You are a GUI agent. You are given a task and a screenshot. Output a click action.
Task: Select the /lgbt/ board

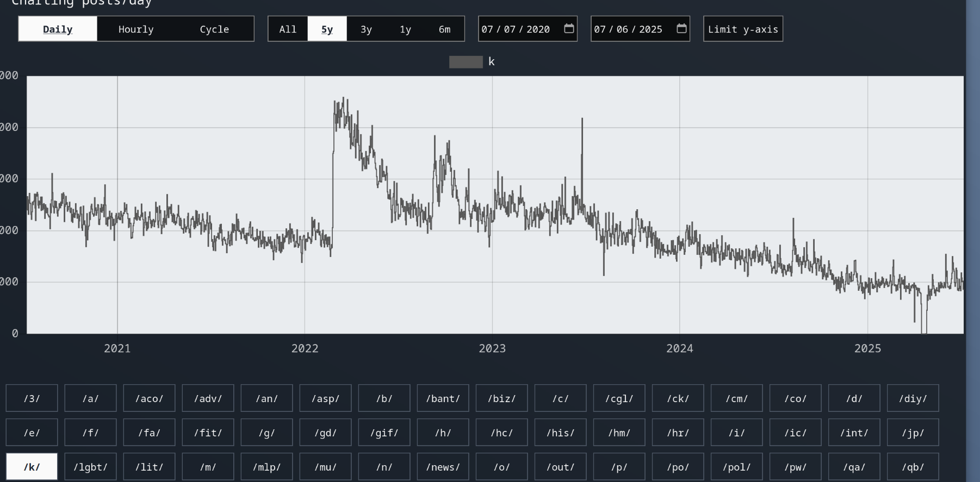click(x=90, y=467)
